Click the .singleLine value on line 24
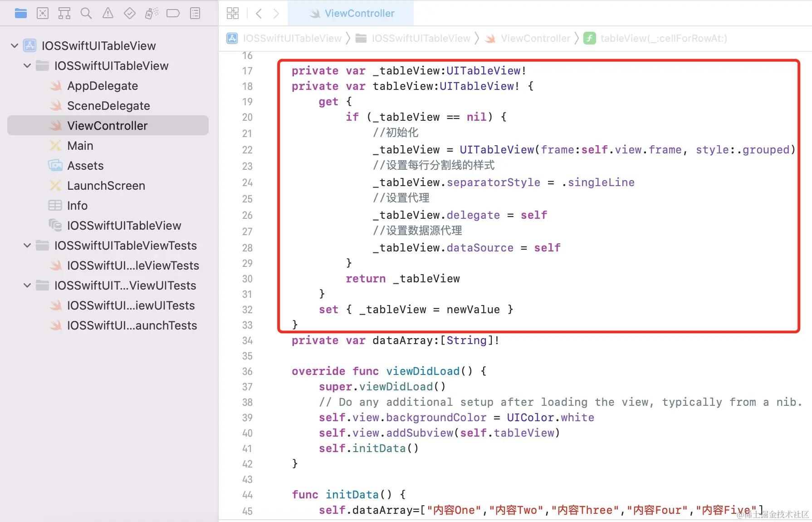This screenshot has width=812, height=522. coord(598,182)
